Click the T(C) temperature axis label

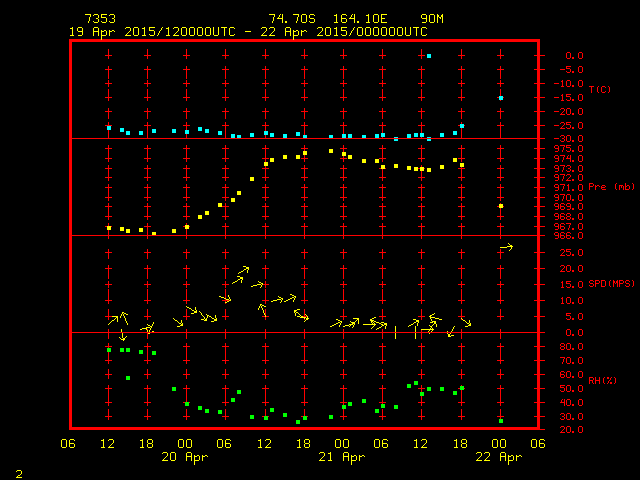coord(599,90)
